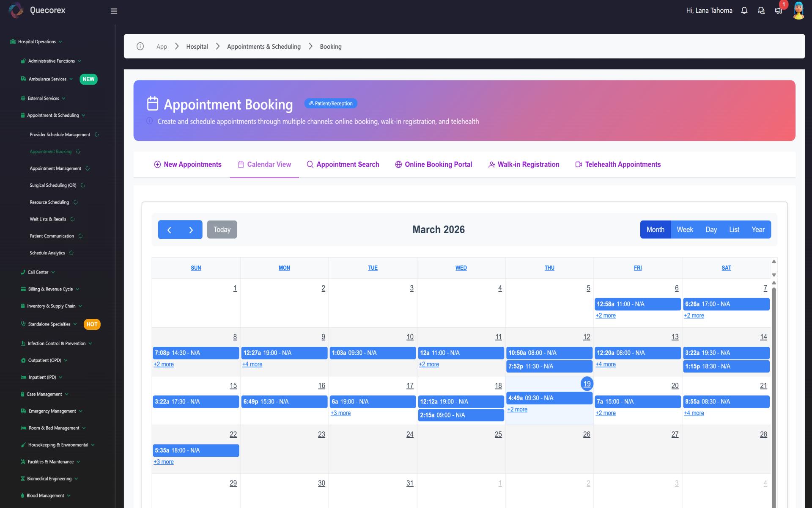The height and width of the screenshot is (508, 812).
Task: Click the Hospital Operations icon
Action: (13, 41)
